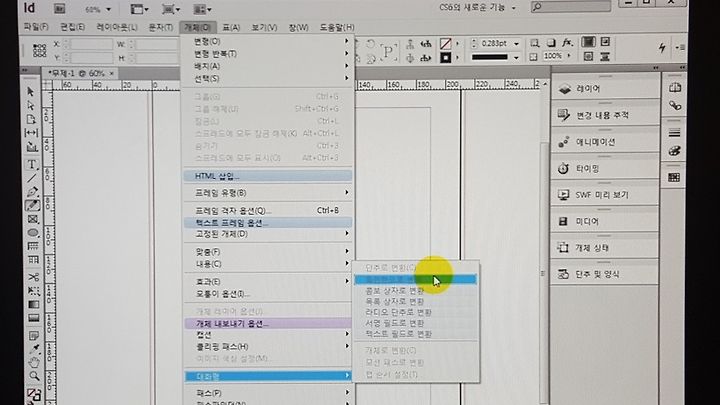Click the Quick Apply lightning icon

[x=662, y=47]
